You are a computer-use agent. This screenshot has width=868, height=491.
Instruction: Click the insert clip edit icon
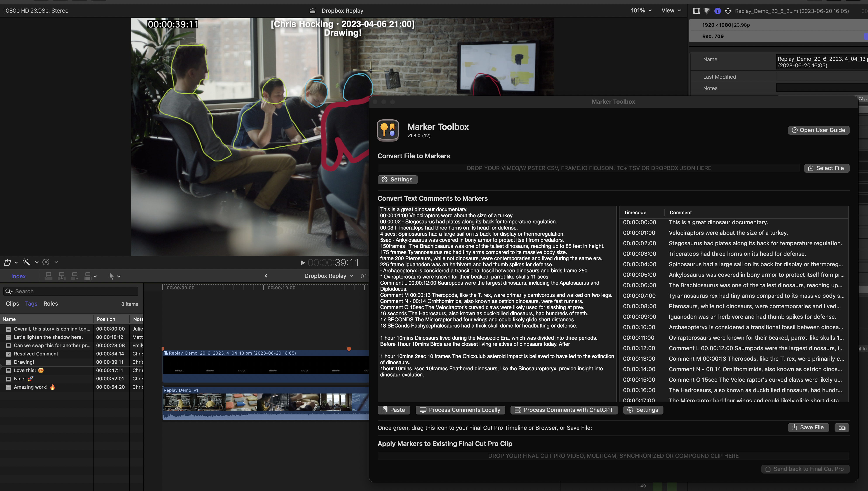[61, 276]
